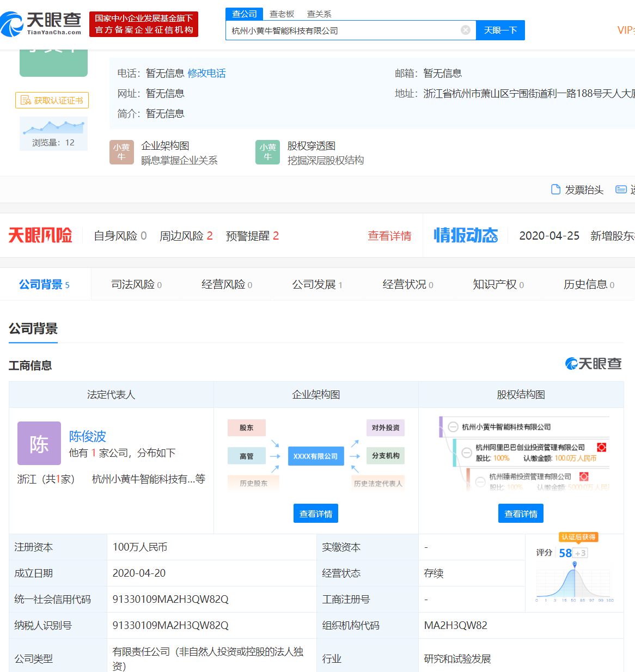Open the 股权穿透图 green tile icon

point(267,152)
